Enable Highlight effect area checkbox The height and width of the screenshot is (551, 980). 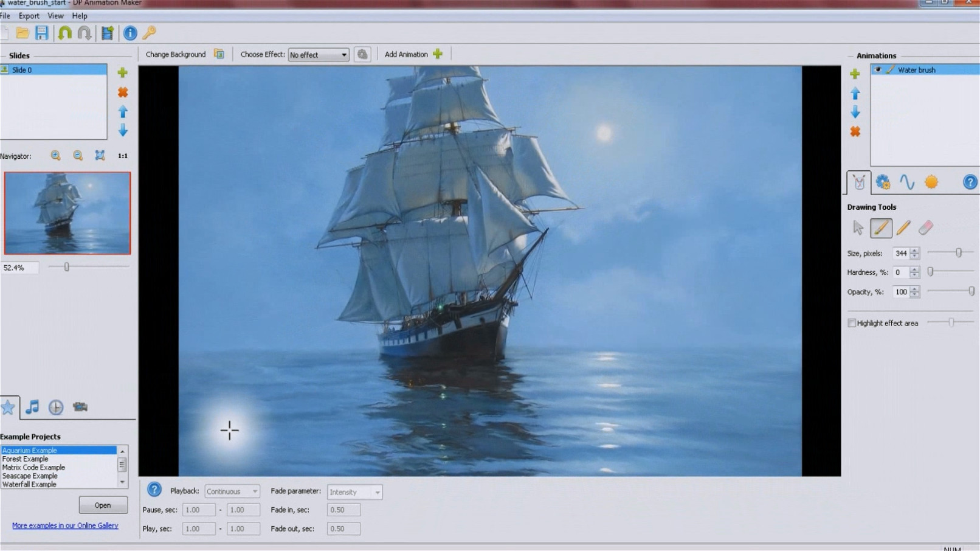click(x=852, y=323)
